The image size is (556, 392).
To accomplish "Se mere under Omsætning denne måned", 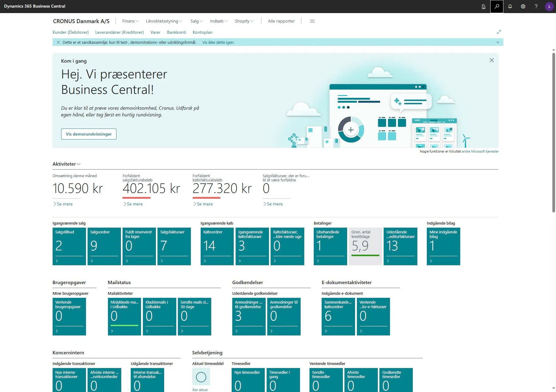I will pos(63,204).
